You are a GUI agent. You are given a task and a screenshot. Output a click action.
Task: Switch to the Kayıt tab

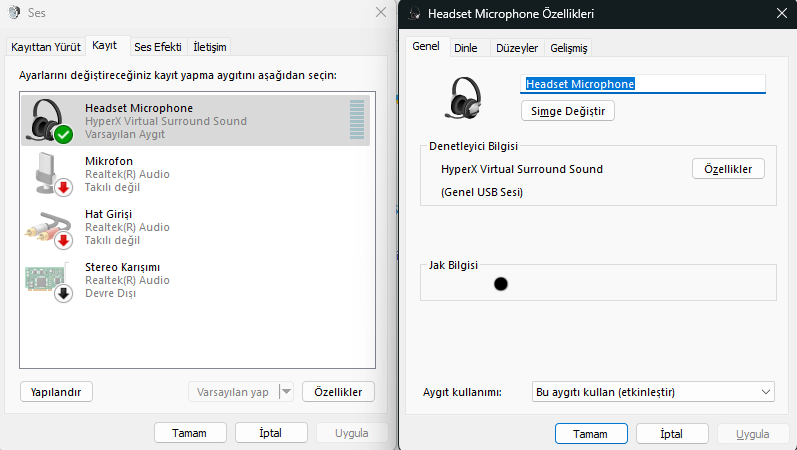point(105,45)
